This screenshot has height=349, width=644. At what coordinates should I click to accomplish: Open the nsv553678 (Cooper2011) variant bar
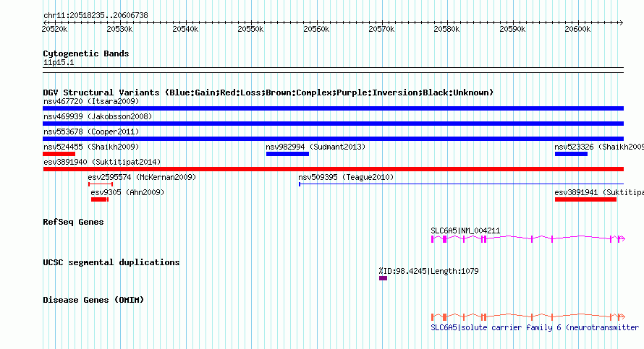[x=333, y=139]
